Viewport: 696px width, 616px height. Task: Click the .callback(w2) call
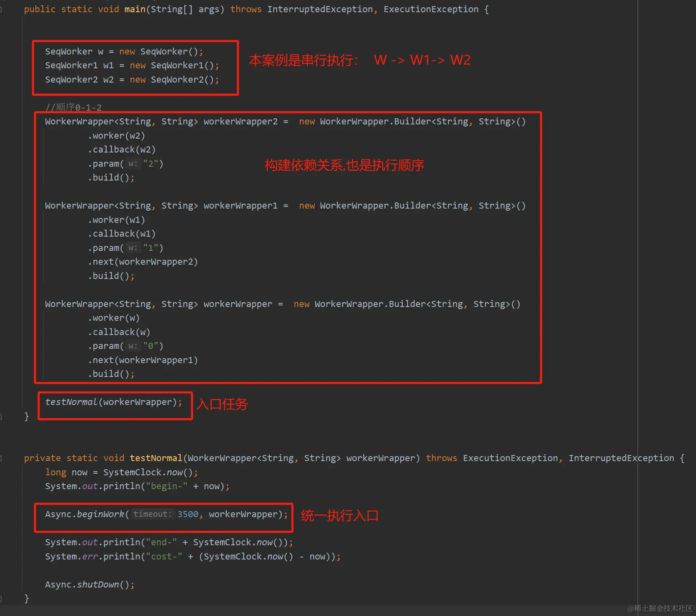pyautogui.click(x=122, y=150)
